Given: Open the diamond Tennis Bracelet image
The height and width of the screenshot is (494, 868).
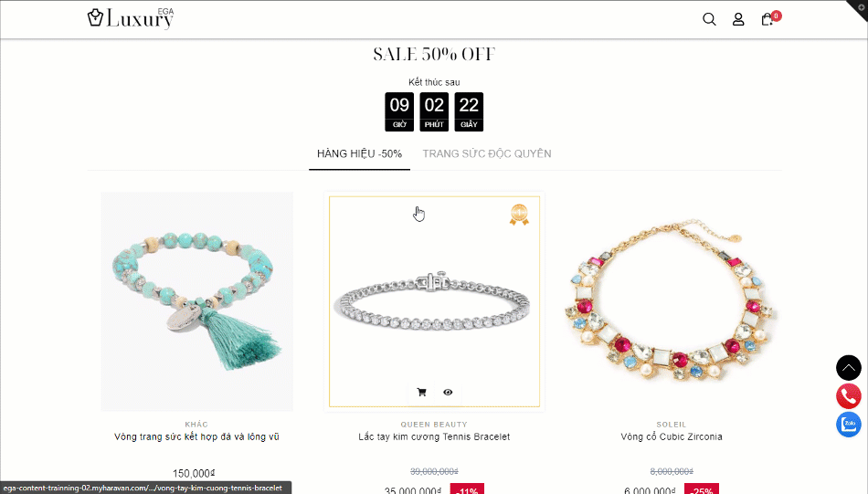Looking at the screenshot, I should tap(434, 301).
